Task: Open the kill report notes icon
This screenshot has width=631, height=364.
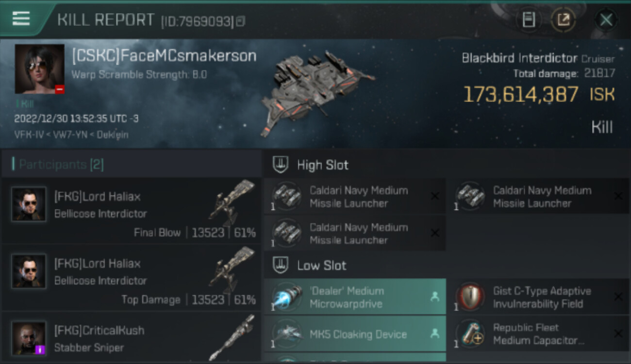Action: tap(529, 20)
